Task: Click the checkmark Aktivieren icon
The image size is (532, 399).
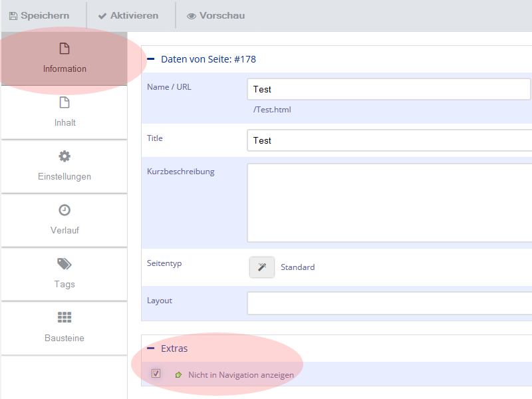Action: 102,15
